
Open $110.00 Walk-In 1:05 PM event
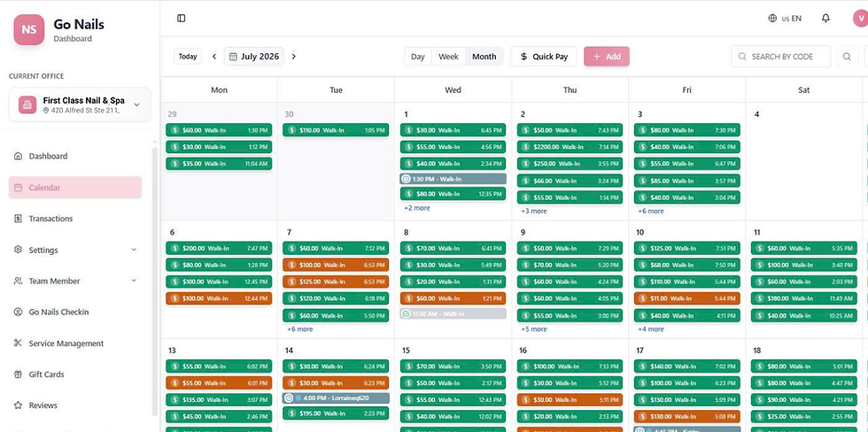[x=336, y=130]
